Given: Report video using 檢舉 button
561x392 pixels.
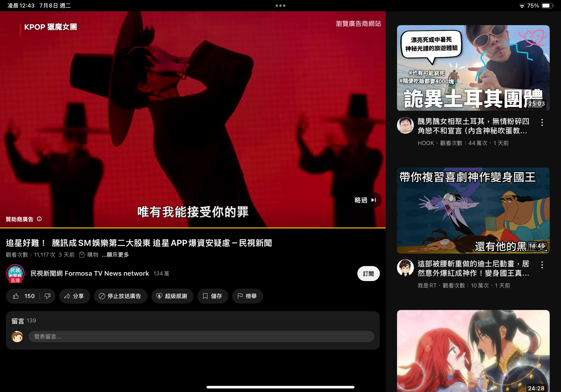Looking at the screenshot, I should pos(247,296).
